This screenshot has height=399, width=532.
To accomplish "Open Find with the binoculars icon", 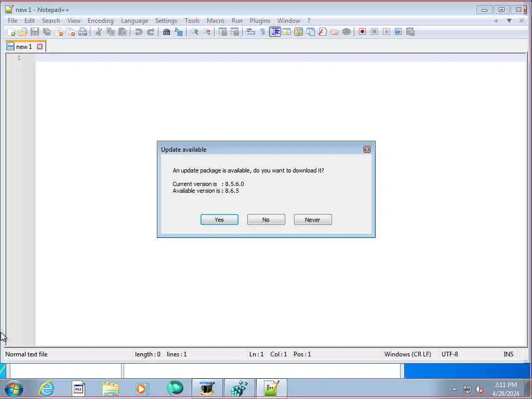I will (166, 32).
